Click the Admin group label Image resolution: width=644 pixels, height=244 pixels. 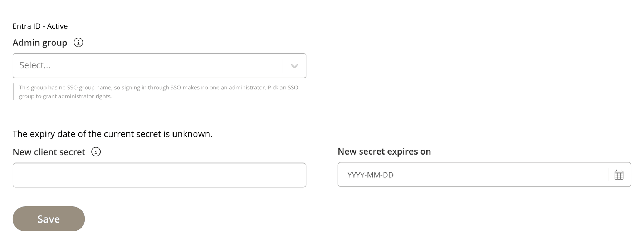pos(40,43)
